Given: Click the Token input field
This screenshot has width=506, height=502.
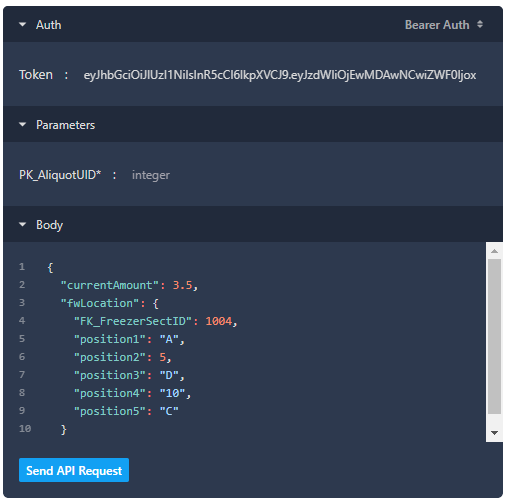Looking at the screenshot, I should (280, 75).
